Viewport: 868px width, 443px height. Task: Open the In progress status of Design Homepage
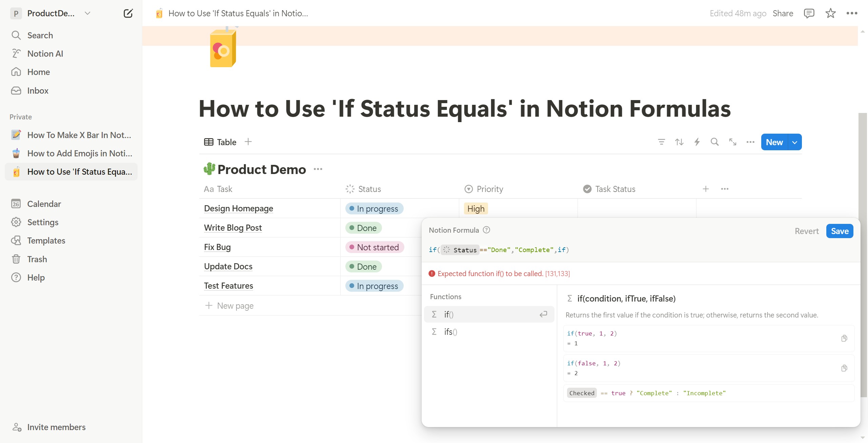pos(374,209)
